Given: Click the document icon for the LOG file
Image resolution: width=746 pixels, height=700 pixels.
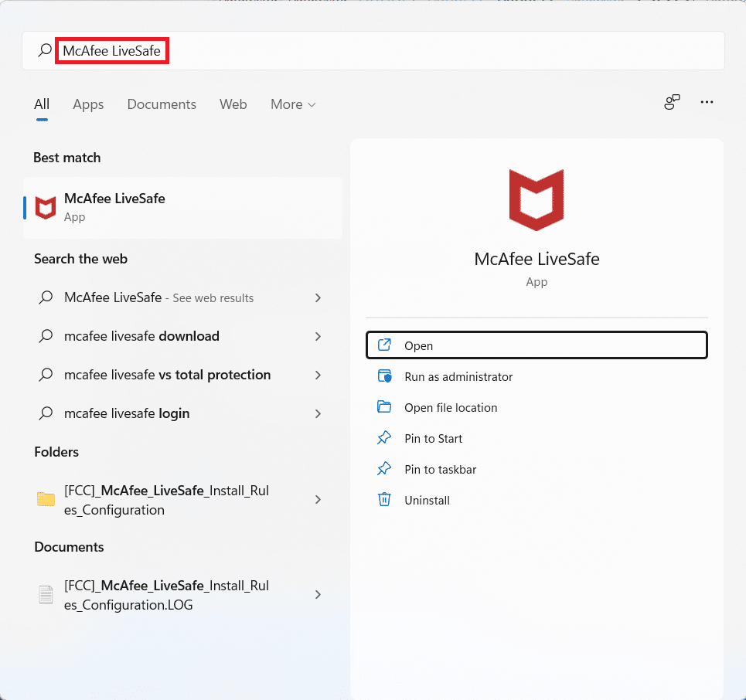Looking at the screenshot, I should (46, 595).
